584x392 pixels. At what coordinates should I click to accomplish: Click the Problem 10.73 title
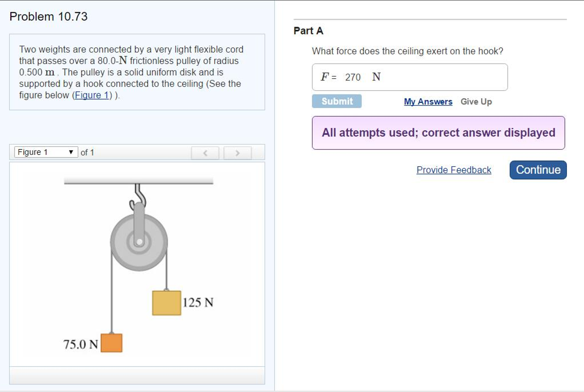click(48, 17)
